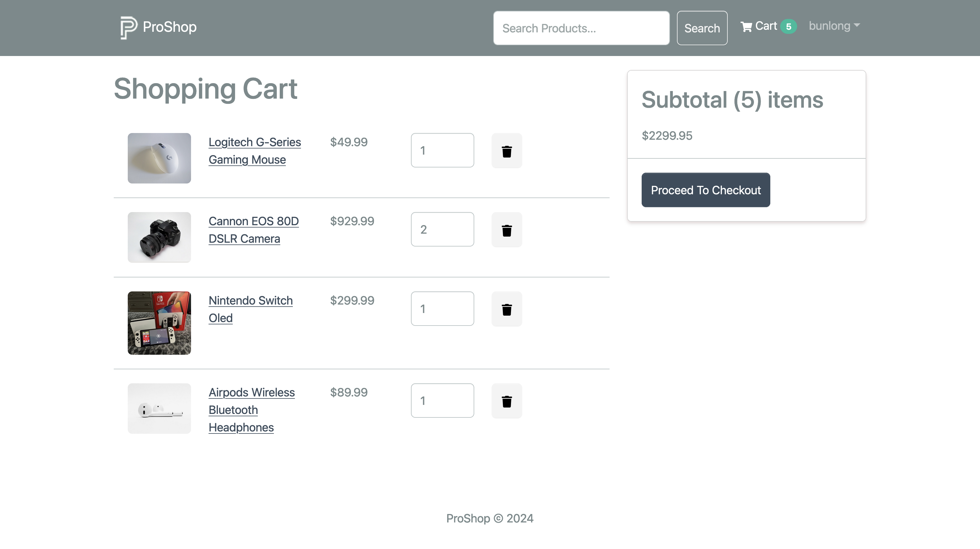The width and height of the screenshot is (980, 549).
Task: Click the green cart count badge
Action: click(x=788, y=27)
